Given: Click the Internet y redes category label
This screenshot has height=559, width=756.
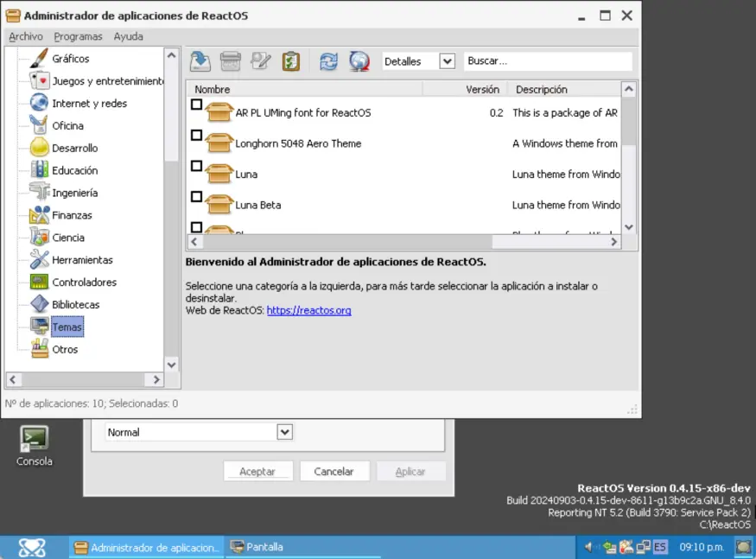Looking at the screenshot, I should (90, 103).
